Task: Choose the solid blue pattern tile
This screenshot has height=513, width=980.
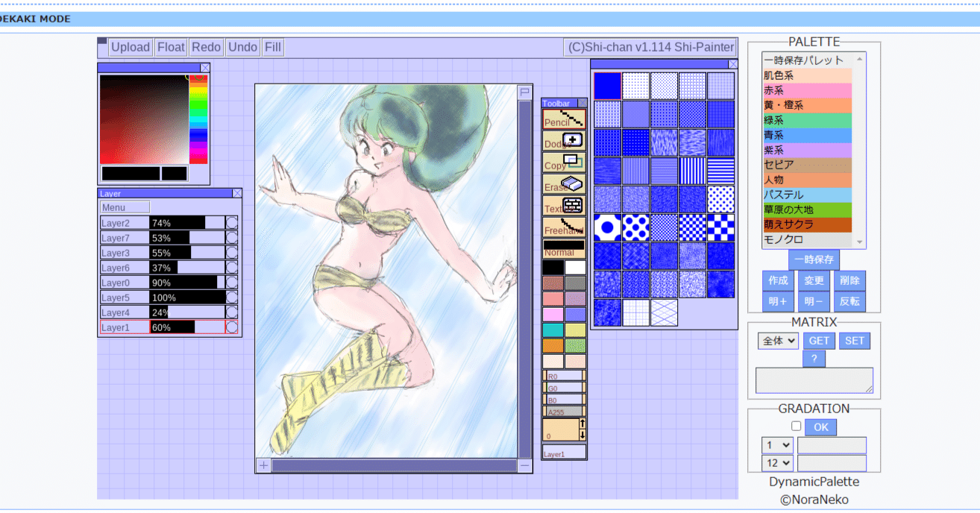Action: [607, 86]
